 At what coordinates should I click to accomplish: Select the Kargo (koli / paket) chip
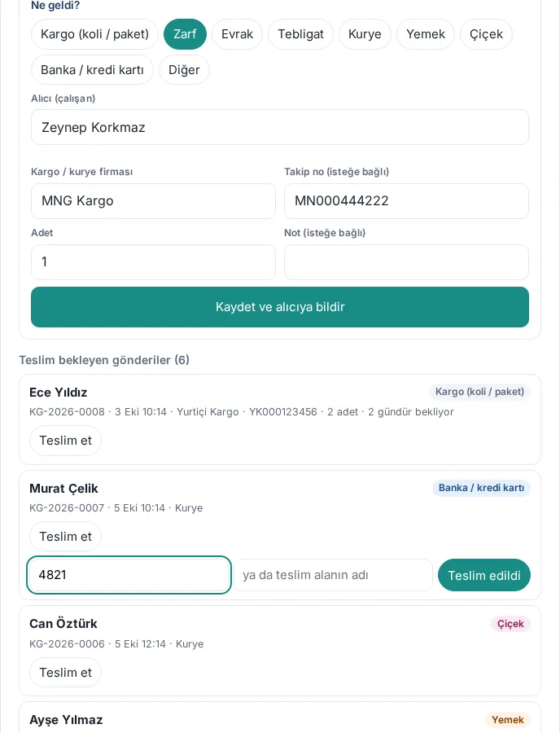point(94,34)
